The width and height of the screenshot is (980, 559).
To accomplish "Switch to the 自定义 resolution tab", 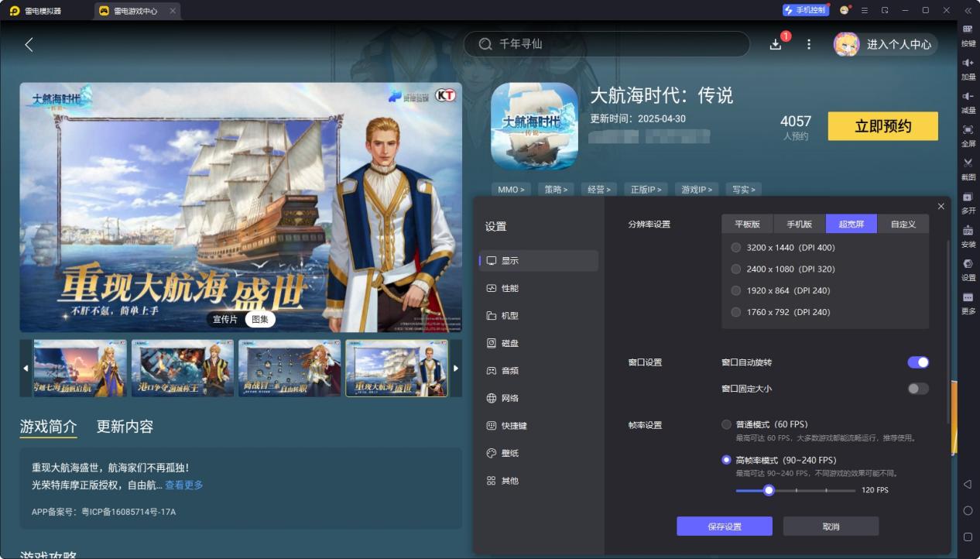I will click(903, 224).
